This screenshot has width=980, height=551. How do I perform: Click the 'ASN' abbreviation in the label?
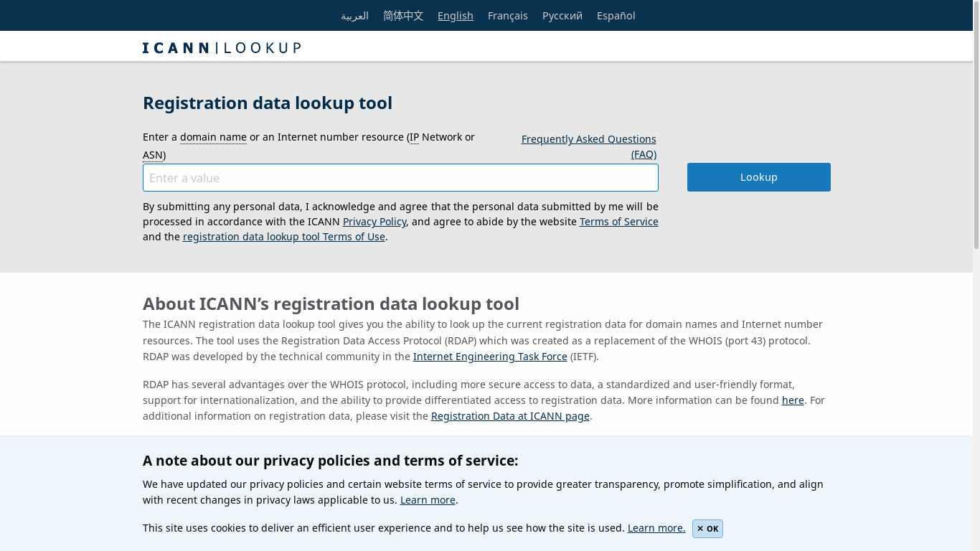point(153,155)
